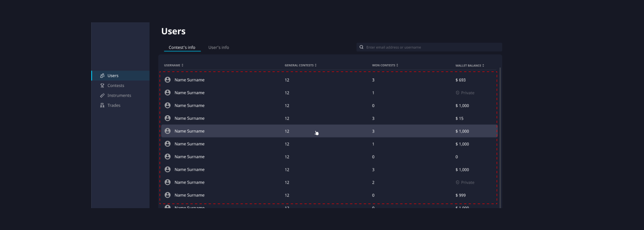Click the Users icon in the sidebar

[x=102, y=76]
